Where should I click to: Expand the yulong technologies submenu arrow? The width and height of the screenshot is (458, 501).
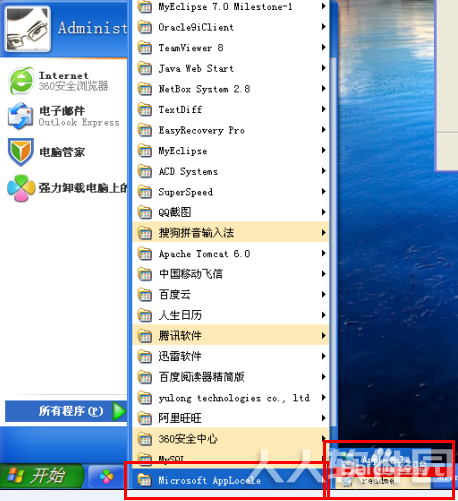(x=323, y=397)
